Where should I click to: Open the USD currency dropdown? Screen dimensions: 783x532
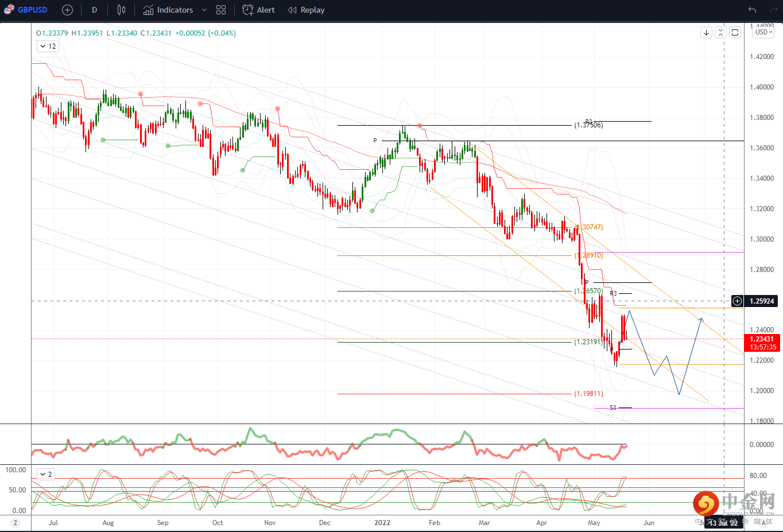click(x=763, y=32)
